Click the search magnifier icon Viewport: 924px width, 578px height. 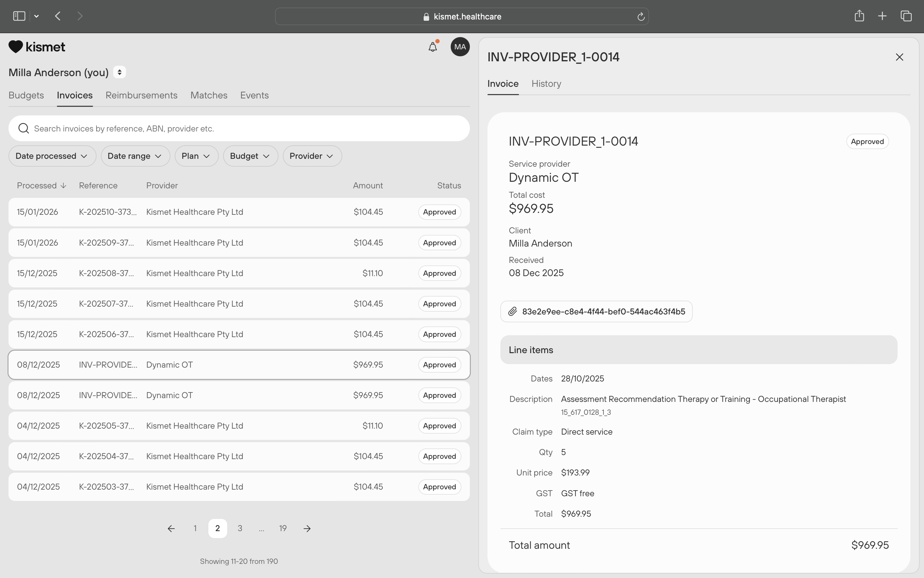pyautogui.click(x=24, y=128)
